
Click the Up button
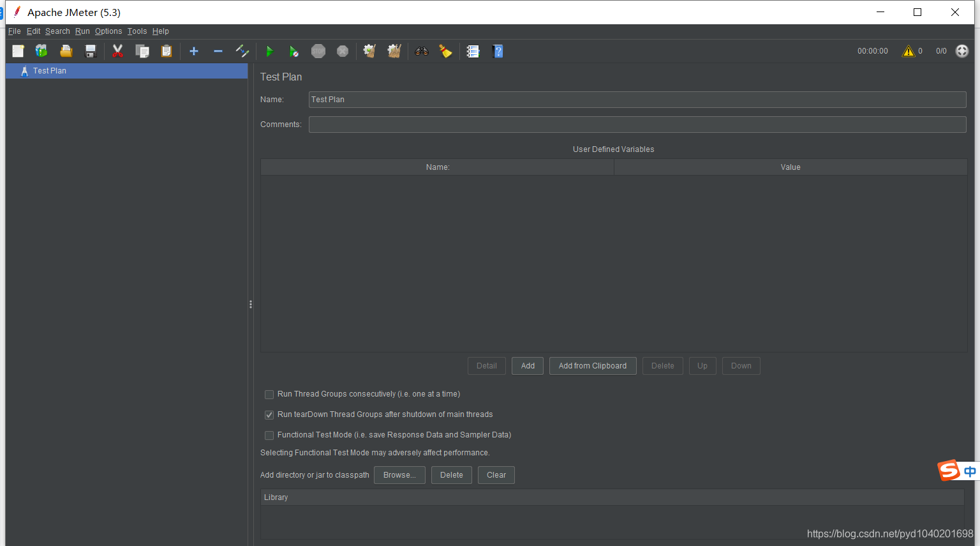(702, 366)
